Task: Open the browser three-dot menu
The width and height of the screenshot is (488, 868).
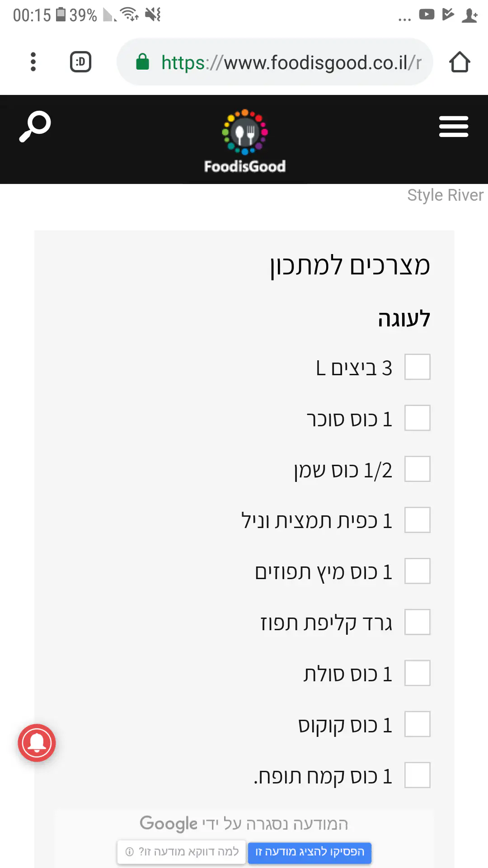Action: 33,62
